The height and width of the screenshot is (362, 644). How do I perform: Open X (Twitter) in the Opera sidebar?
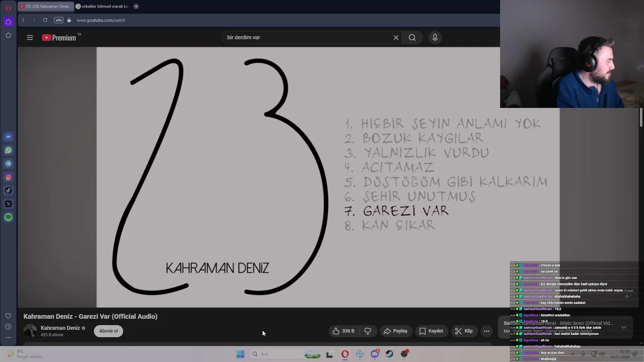click(x=8, y=204)
